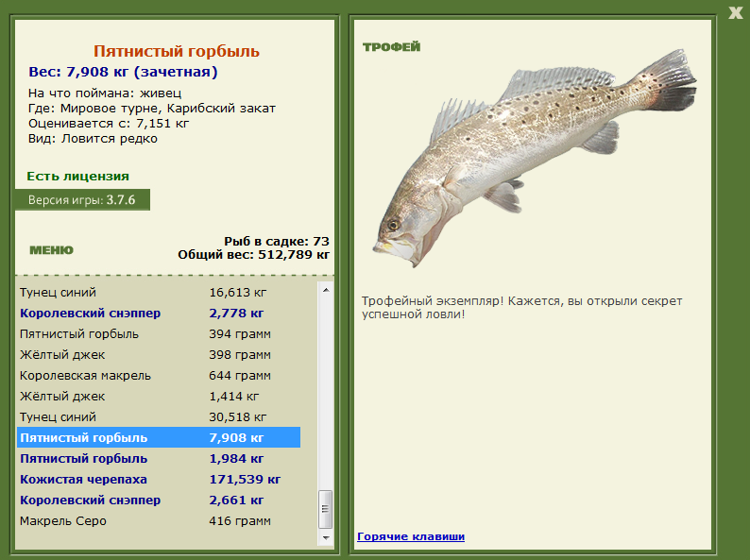
Task: Select Королевский снэппер 2,778 кг entry
Action: [159, 314]
